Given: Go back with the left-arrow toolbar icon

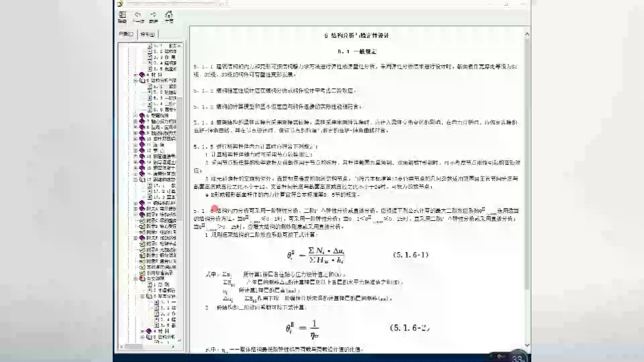Looking at the screenshot, I should [x=138, y=15].
